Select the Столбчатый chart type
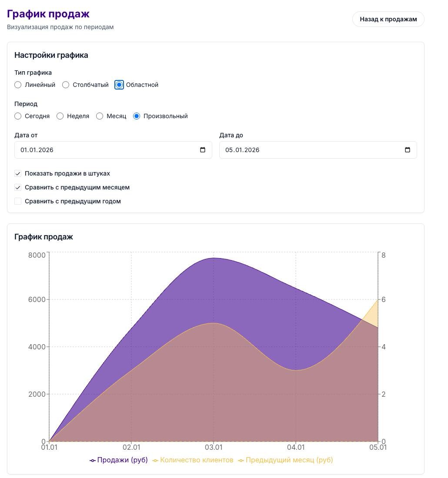 pos(66,85)
